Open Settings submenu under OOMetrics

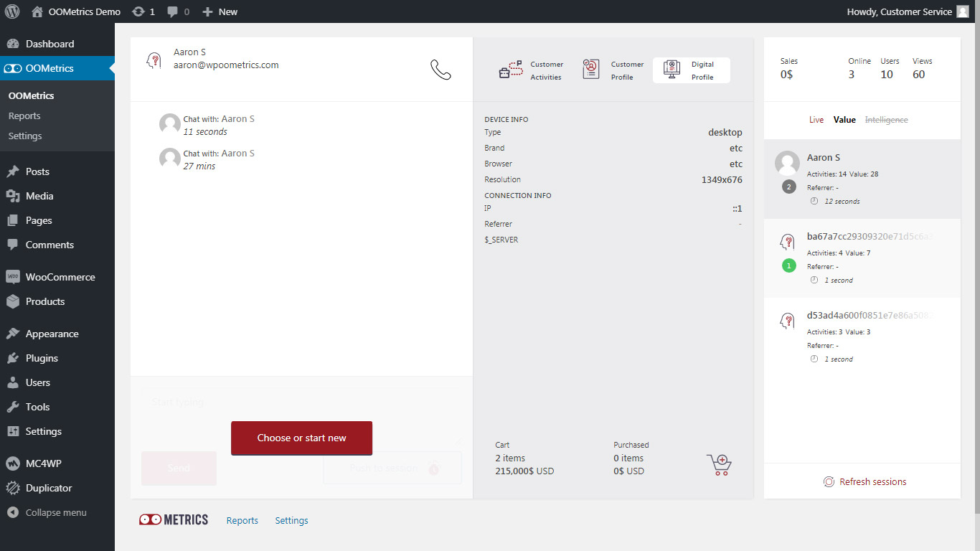[25, 136]
